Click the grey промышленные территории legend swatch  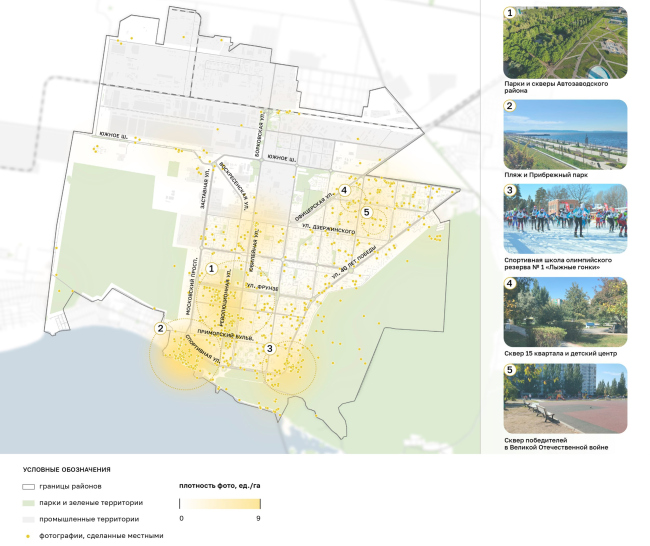[27, 520]
